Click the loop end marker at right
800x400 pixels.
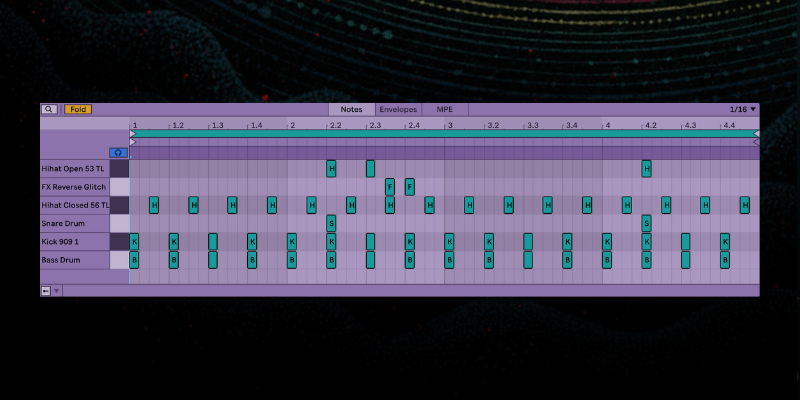[x=755, y=133]
